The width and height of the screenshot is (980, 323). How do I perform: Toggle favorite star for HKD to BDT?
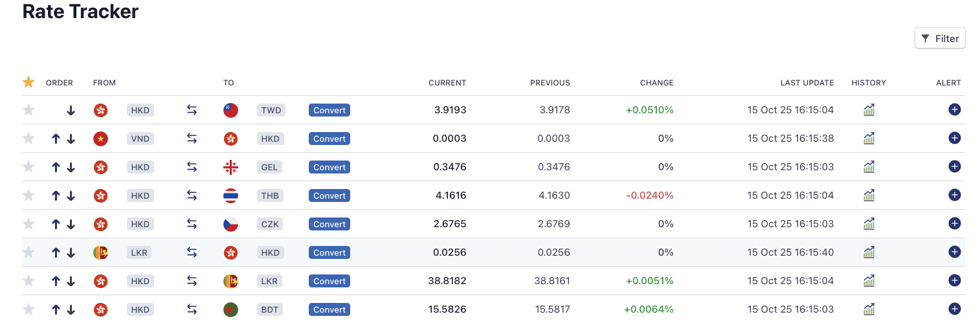pos(28,309)
